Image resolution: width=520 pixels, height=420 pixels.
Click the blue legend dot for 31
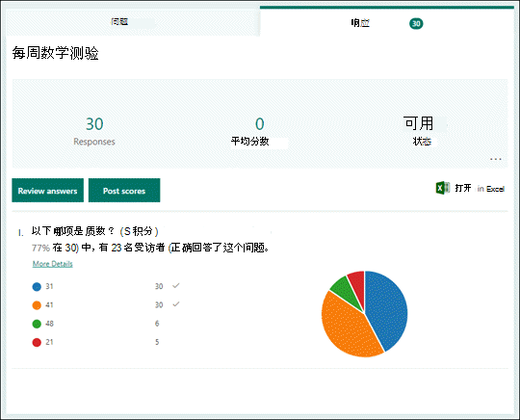point(37,287)
